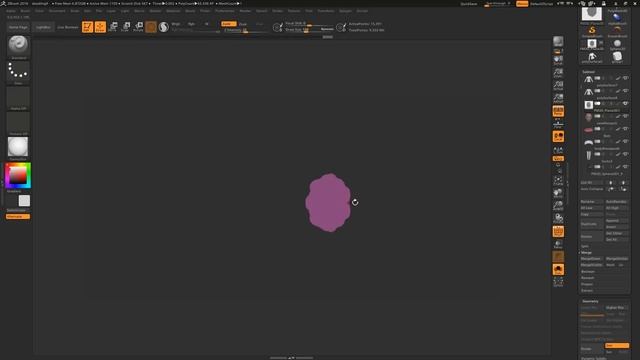Click the ZoomD 3D zoom button
Viewport: 640px width, 360px height.
coord(558,206)
